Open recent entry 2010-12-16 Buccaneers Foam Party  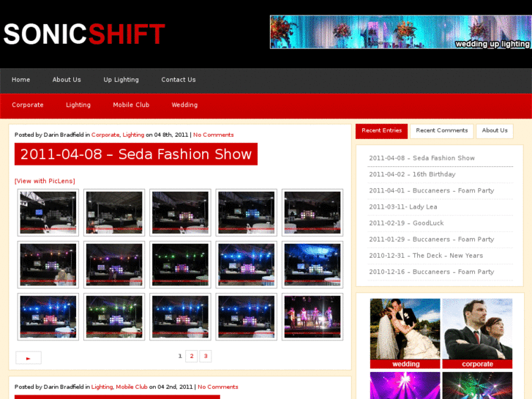(x=431, y=272)
